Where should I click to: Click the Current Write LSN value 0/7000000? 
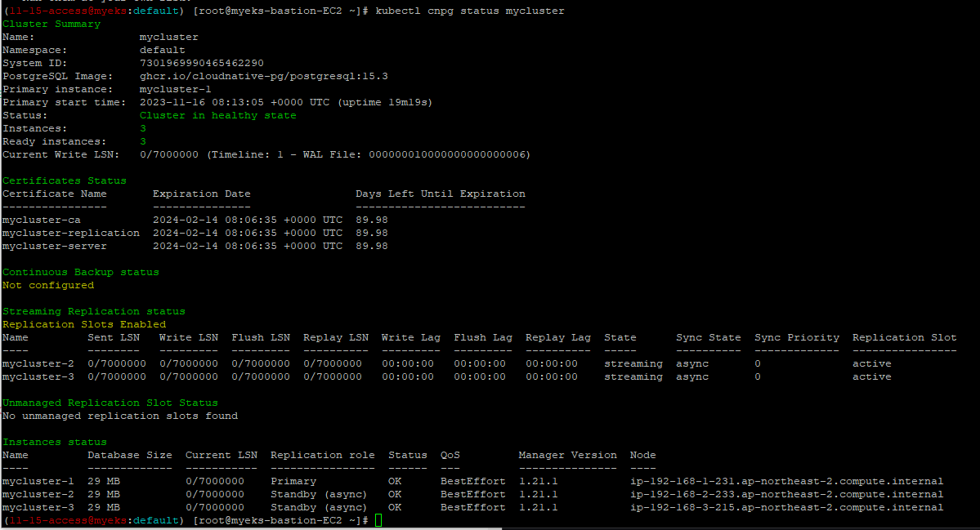169,154
